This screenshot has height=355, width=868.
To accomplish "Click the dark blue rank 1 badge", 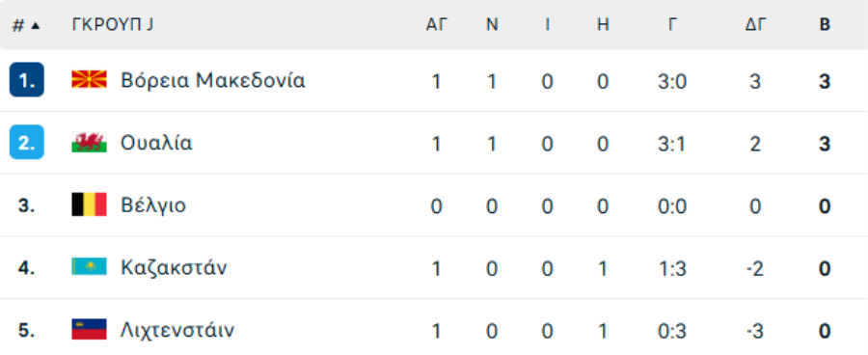I will (x=27, y=81).
